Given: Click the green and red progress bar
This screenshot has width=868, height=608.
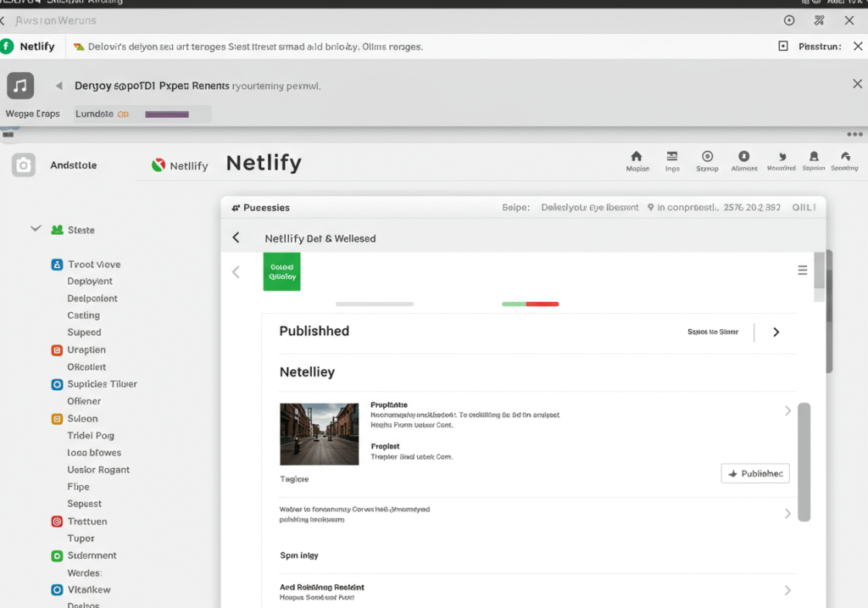Looking at the screenshot, I should [x=531, y=304].
